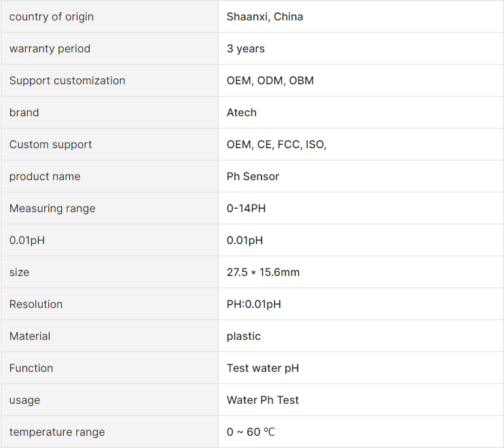Image resolution: width=504 pixels, height=448 pixels.
Task: Click the 'Support customization' label
Action: coord(67,80)
